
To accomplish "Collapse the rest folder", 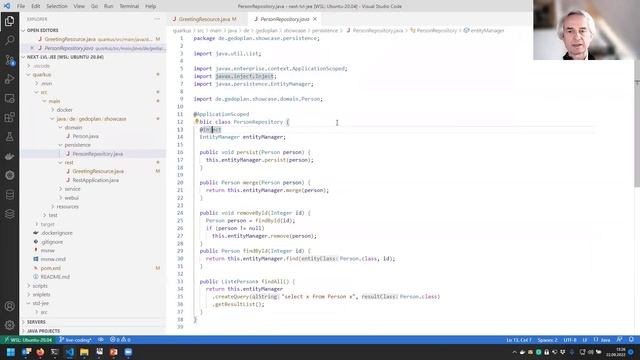I will click(69, 162).
